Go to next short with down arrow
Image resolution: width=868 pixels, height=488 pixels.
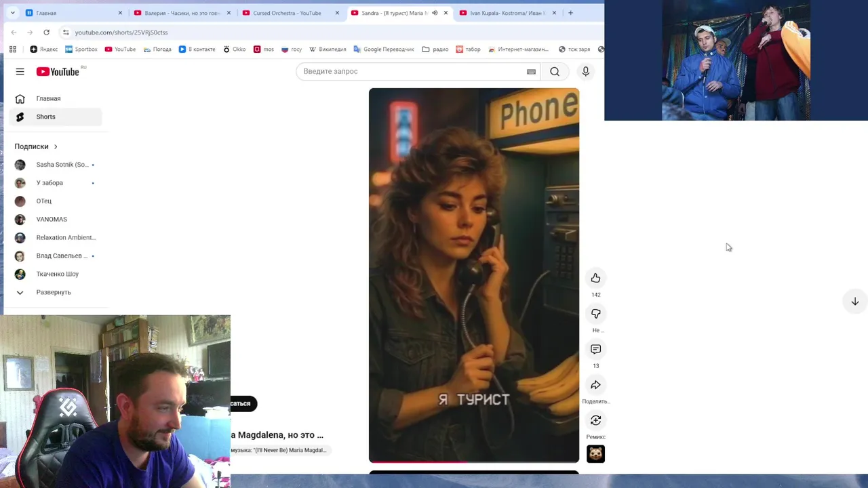tap(855, 302)
